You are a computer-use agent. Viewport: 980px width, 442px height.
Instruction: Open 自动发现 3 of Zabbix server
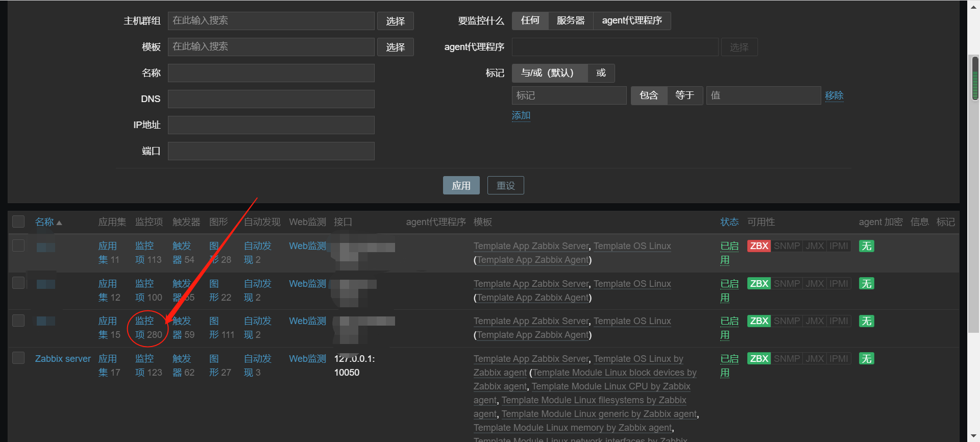[257, 365]
